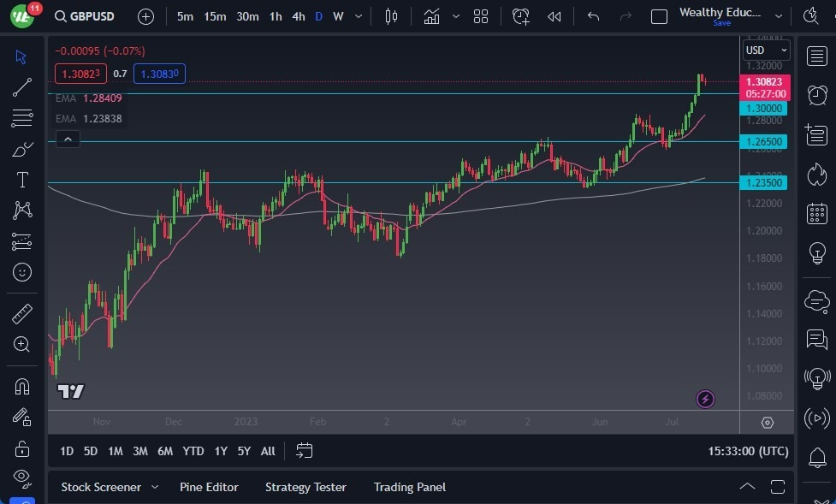Switch to the Pine Editor tab
836x504 pixels.
pos(209,487)
